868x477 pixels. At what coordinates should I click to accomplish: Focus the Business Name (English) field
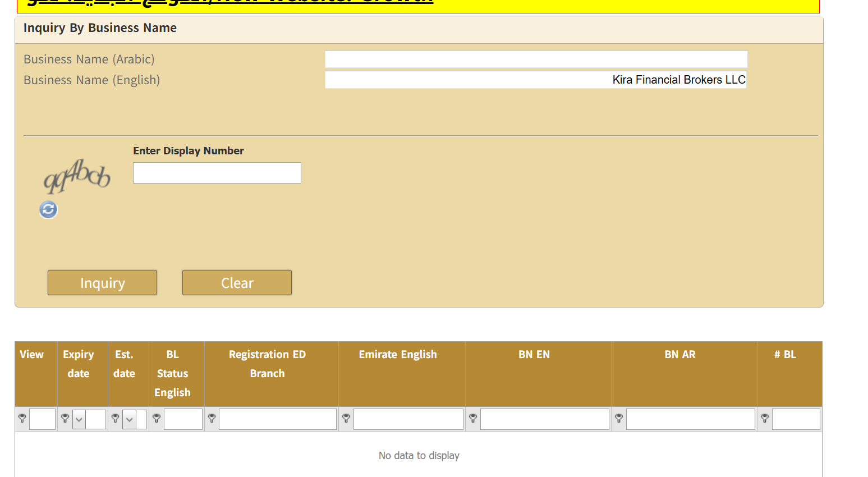(x=536, y=80)
